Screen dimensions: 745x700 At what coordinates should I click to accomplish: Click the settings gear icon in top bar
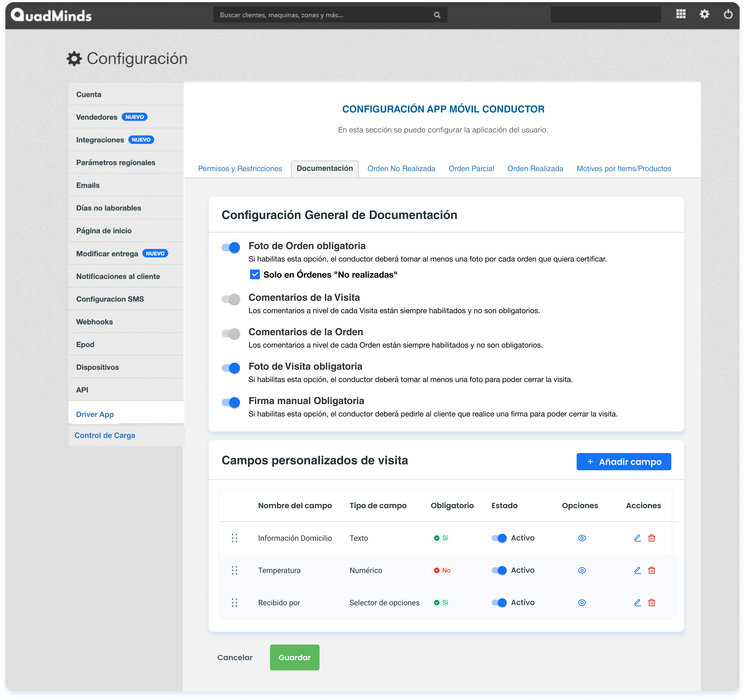pyautogui.click(x=704, y=14)
